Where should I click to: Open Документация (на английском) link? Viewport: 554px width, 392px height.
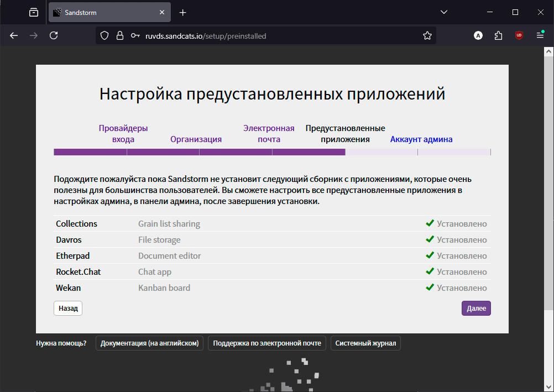(149, 343)
